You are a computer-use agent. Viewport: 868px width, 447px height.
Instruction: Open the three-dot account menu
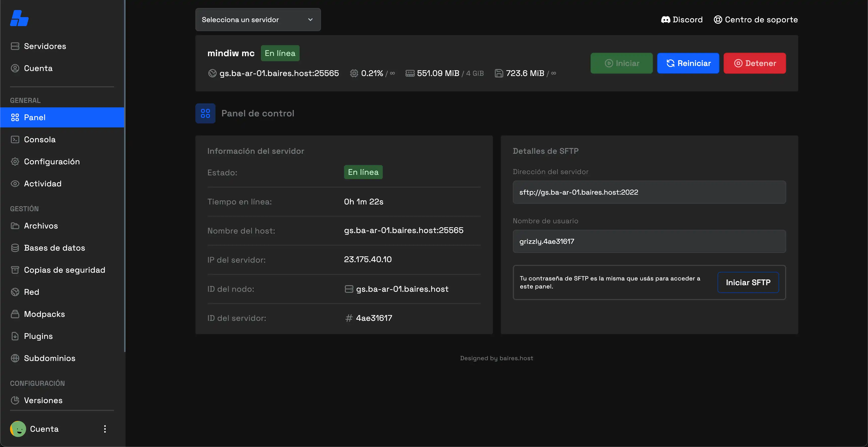(x=105, y=429)
